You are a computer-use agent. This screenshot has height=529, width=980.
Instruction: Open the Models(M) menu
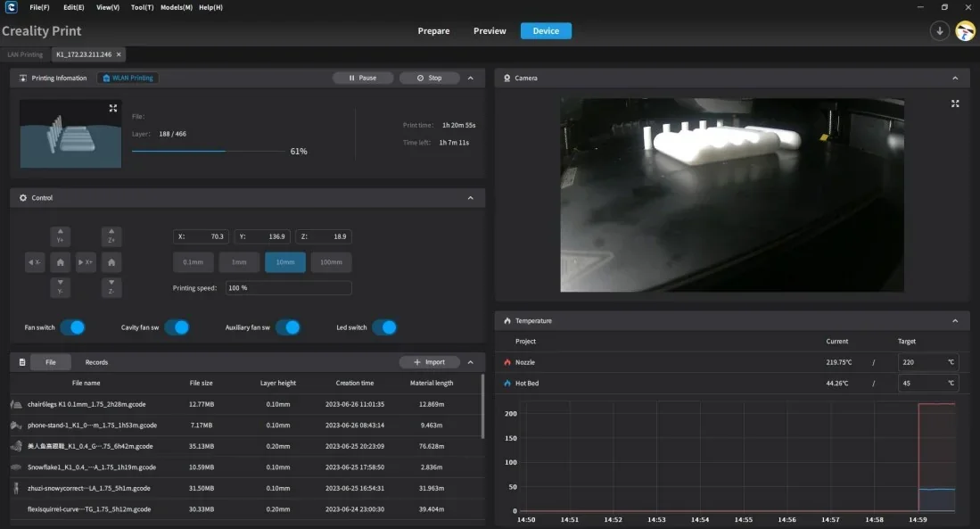[x=176, y=7]
